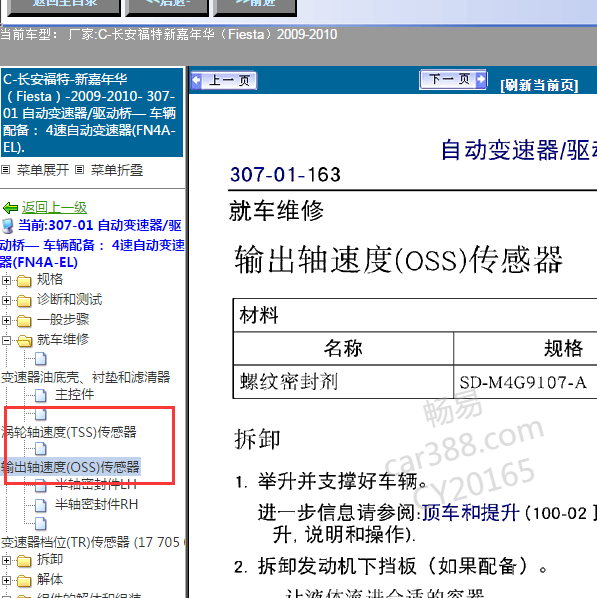The height and width of the screenshot is (598, 597).
Task: Click the 规格 folder icon
Action: coord(24,281)
